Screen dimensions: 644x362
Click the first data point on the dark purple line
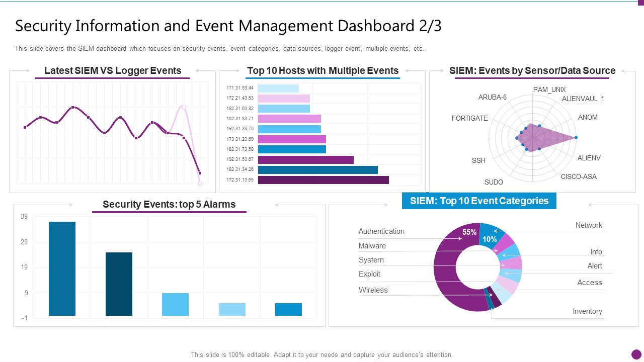coord(25,127)
